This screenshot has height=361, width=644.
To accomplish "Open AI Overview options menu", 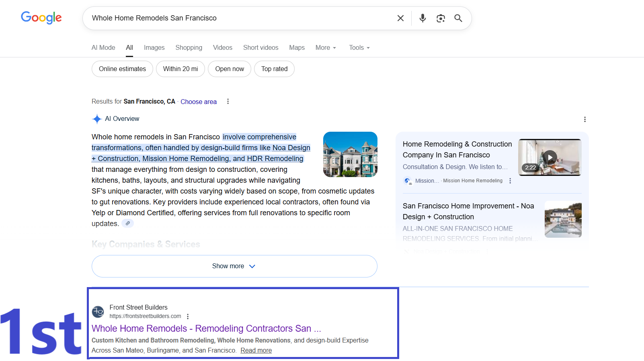I will point(585,119).
